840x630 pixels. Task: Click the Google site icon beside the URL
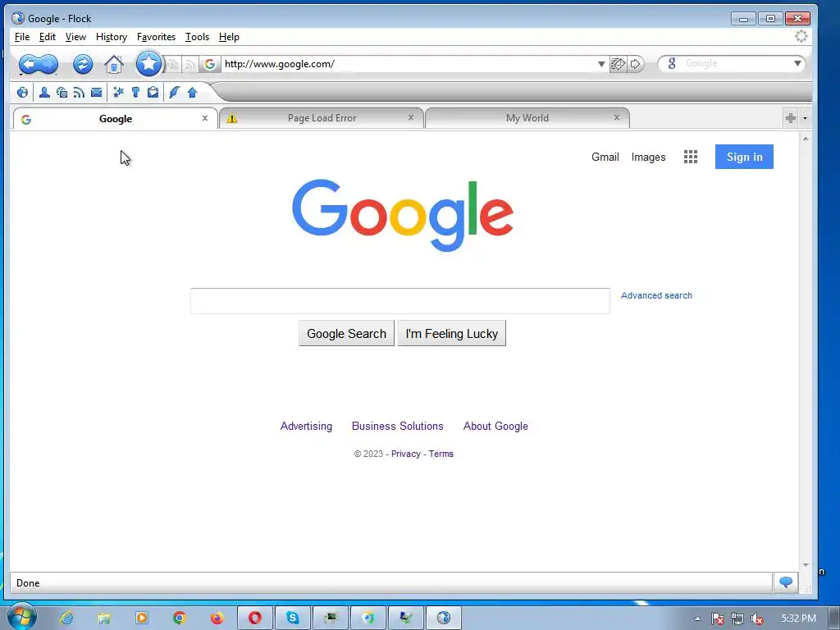[x=210, y=64]
